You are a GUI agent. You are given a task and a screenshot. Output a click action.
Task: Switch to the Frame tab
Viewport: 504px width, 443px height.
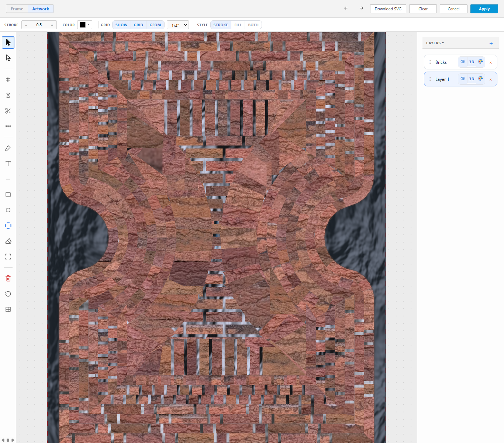[17, 9]
